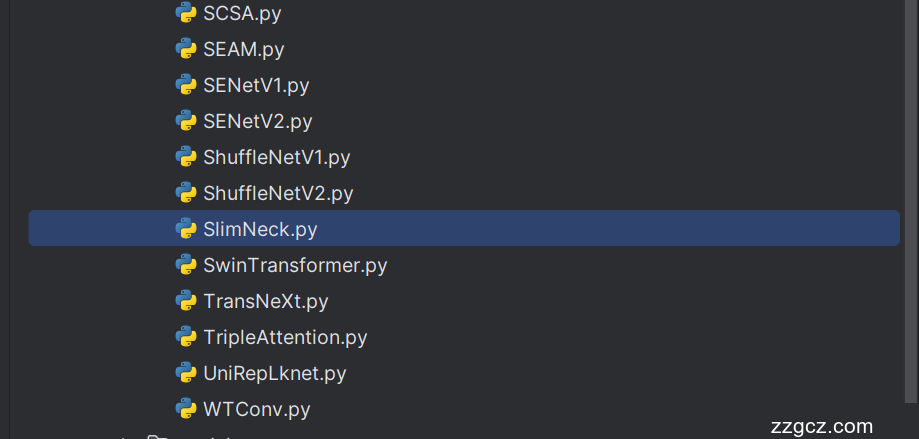
Task: Open the SENetV1.py file
Action: [256, 85]
